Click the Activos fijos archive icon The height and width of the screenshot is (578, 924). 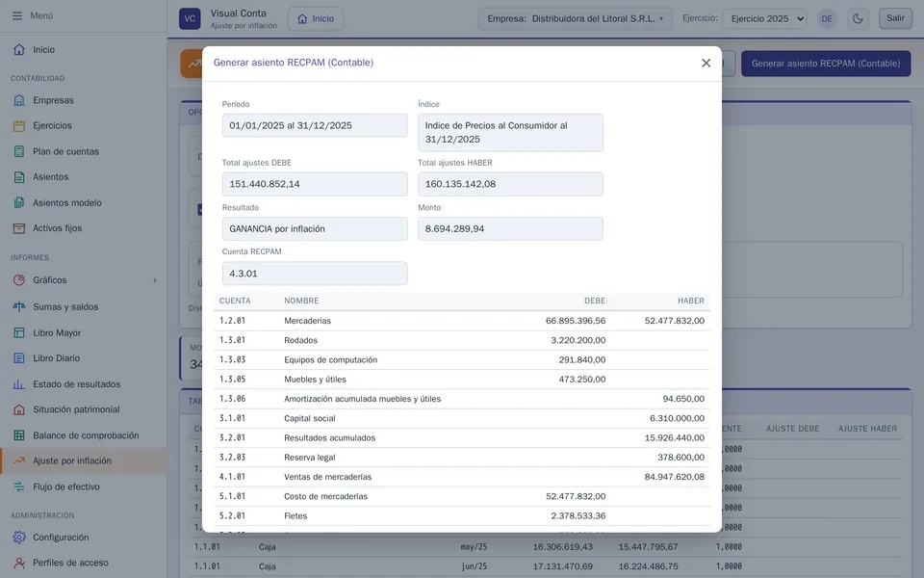(x=19, y=228)
